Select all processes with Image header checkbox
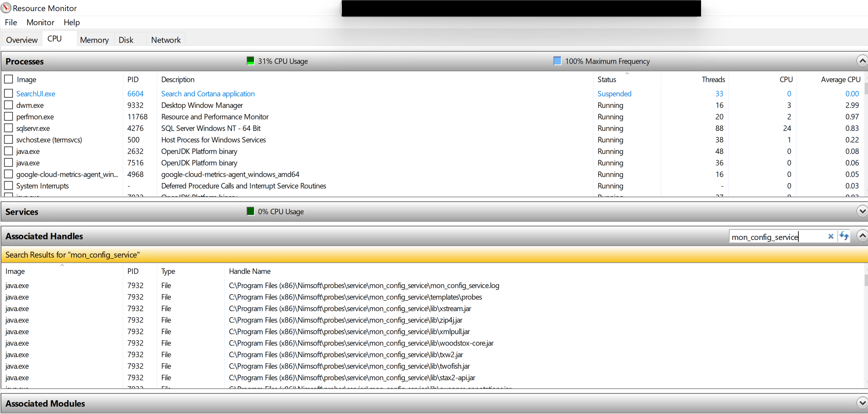 [9, 79]
